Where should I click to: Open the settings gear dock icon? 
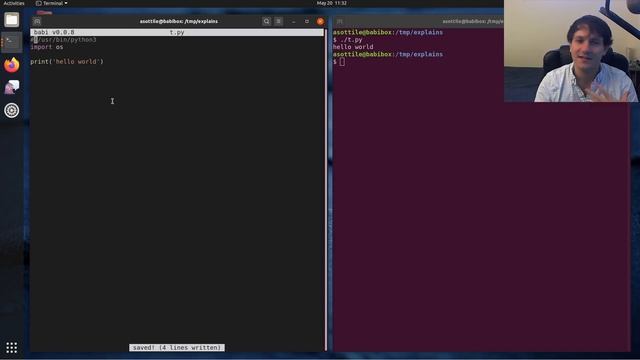tap(11, 110)
